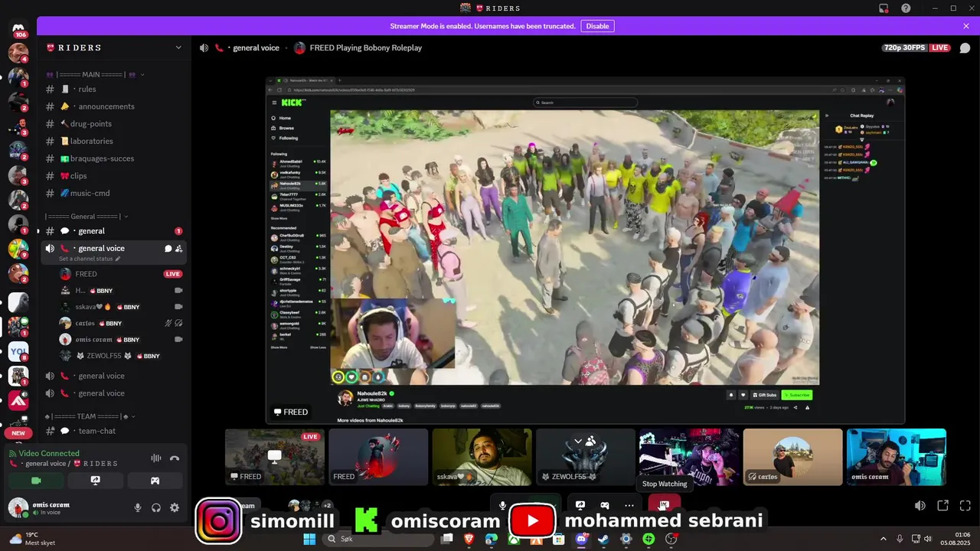Invite people to general voice channel
The height and width of the screenshot is (551, 980).
[x=178, y=248]
